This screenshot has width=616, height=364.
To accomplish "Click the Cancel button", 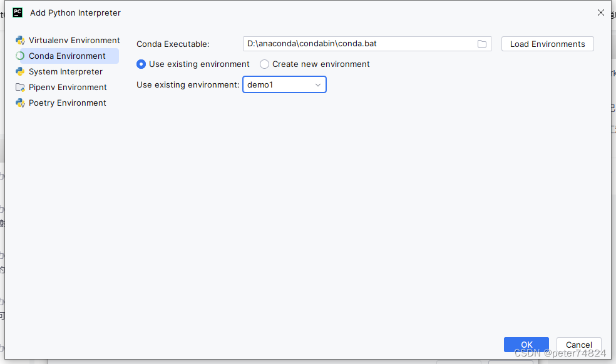I will 578,345.
